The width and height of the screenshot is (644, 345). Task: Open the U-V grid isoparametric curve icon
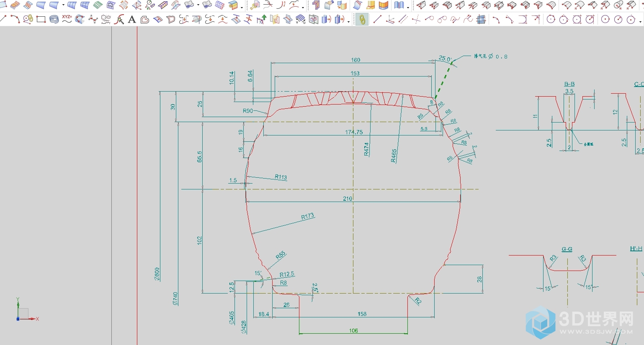click(x=300, y=19)
